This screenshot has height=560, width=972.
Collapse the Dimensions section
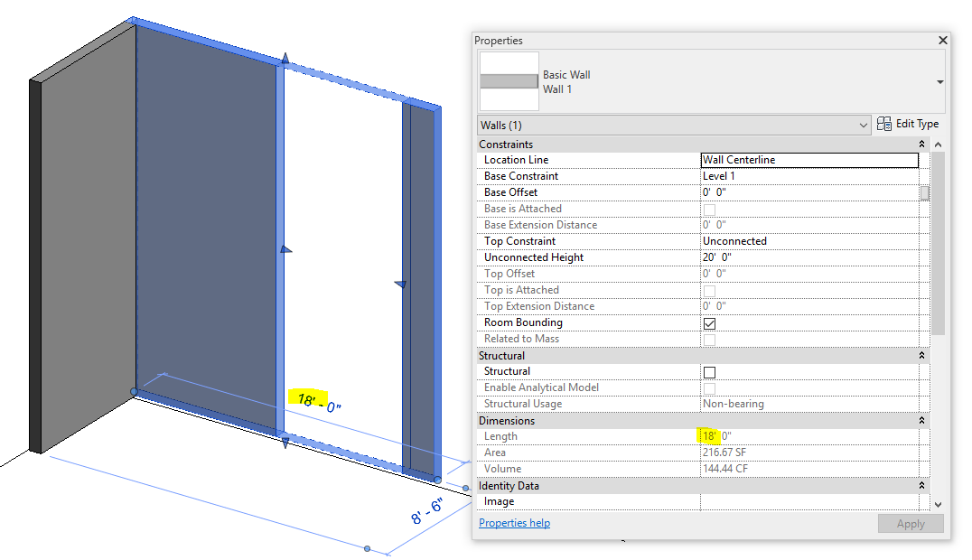(921, 421)
